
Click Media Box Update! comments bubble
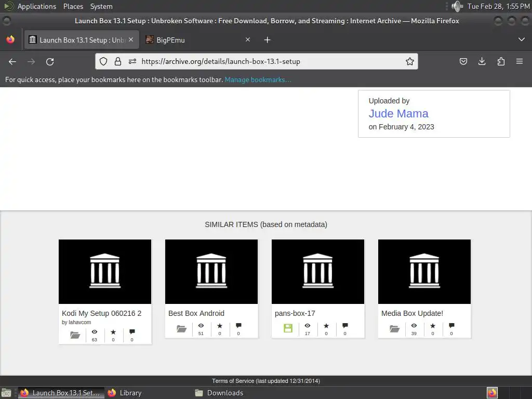click(451, 325)
